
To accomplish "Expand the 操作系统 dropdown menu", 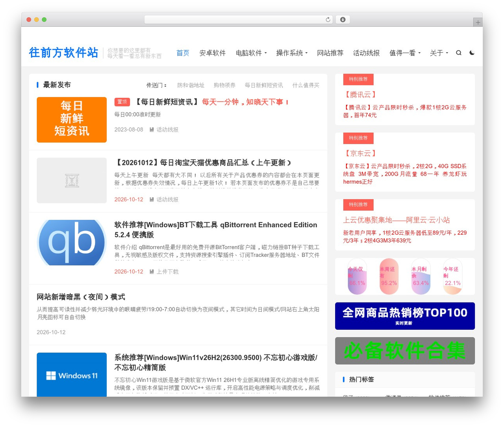I will click(x=292, y=53).
